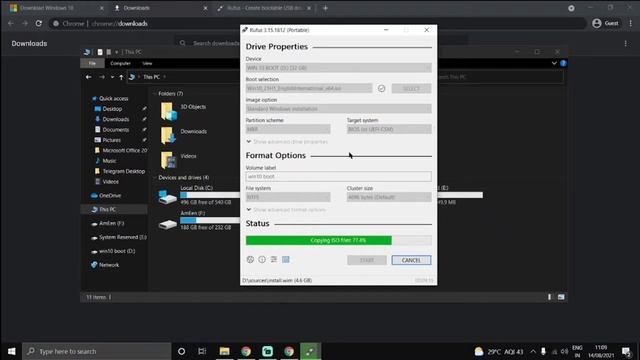Show the Rufus log icon
The height and width of the screenshot is (360, 640).
pyautogui.click(x=286, y=260)
